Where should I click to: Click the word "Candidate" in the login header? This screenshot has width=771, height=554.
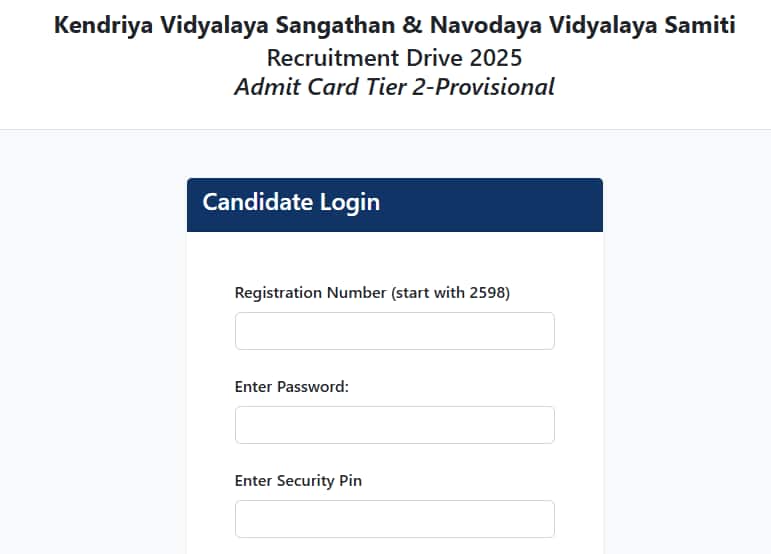coord(258,202)
